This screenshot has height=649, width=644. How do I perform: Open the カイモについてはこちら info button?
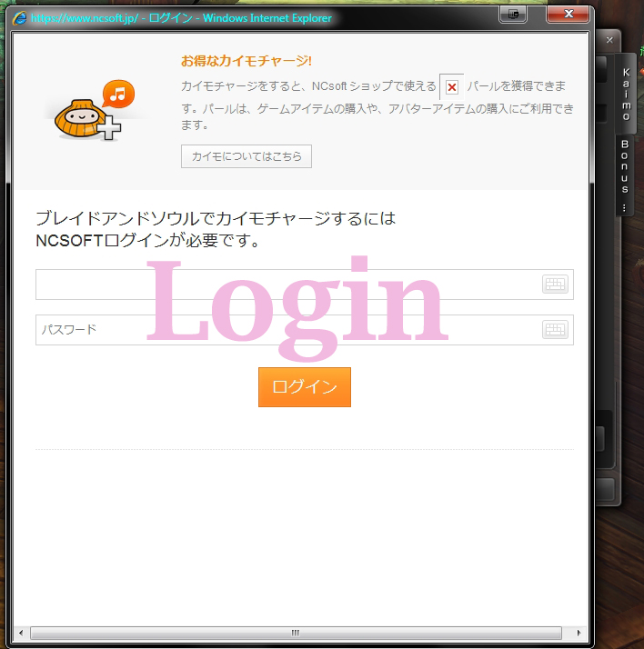(247, 156)
